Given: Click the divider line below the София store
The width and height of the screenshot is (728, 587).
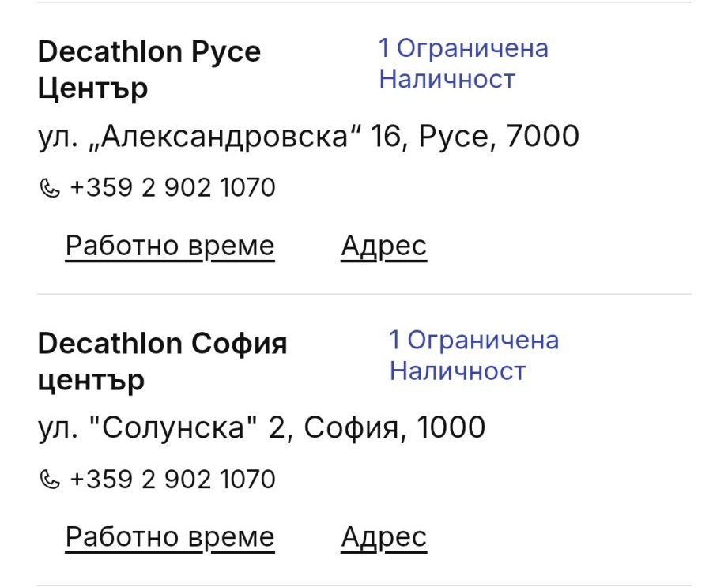Looking at the screenshot, I should (364, 585).
